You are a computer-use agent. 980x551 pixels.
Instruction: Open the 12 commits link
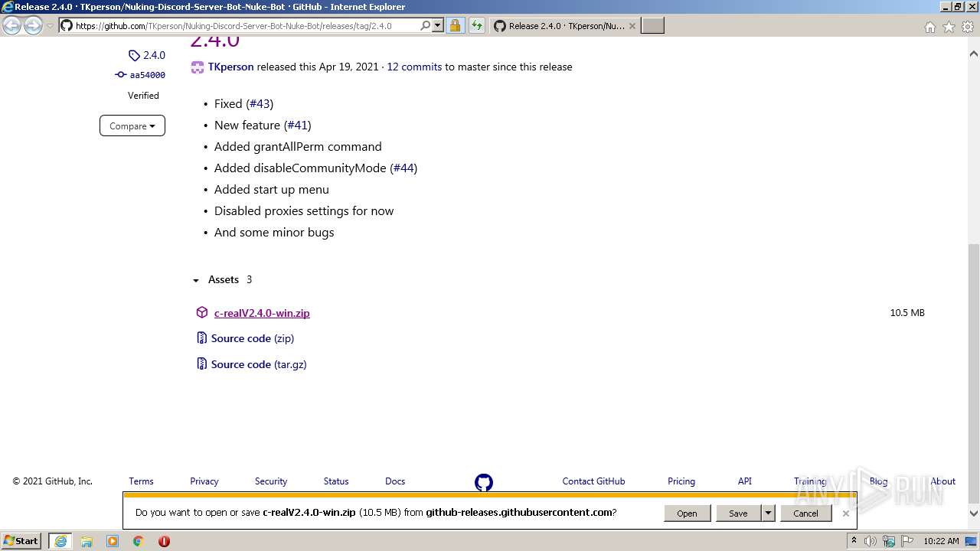(x=414, y=67)
